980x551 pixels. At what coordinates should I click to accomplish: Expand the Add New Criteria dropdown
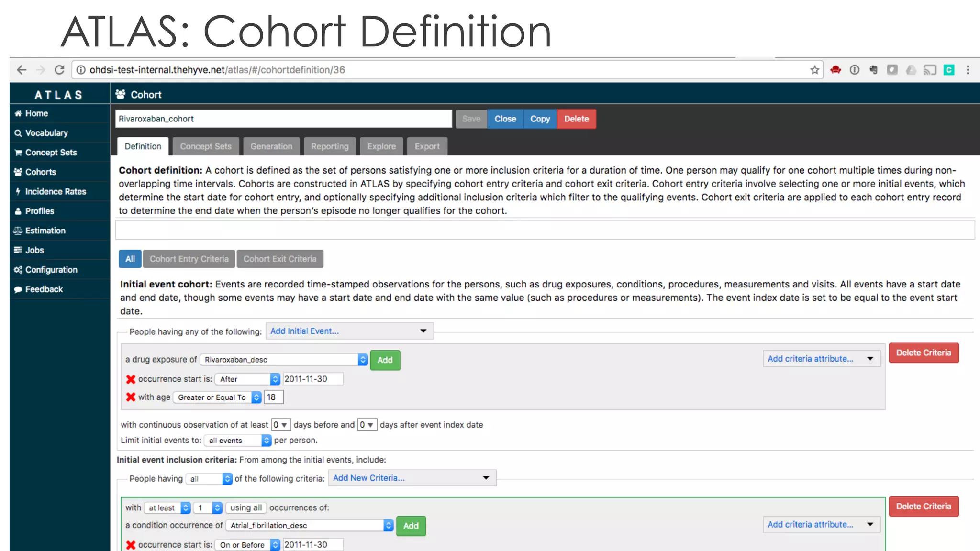click(x=412, y=478)
